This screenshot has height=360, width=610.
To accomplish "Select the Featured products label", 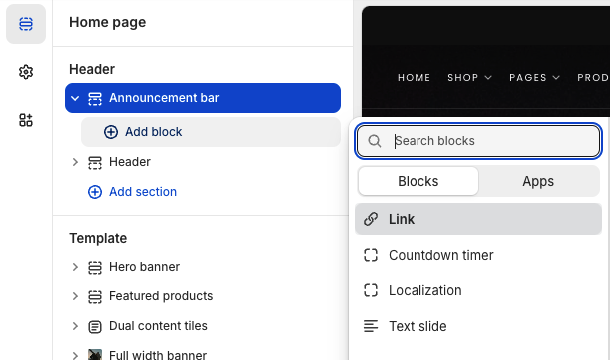I will pos(161,296).
